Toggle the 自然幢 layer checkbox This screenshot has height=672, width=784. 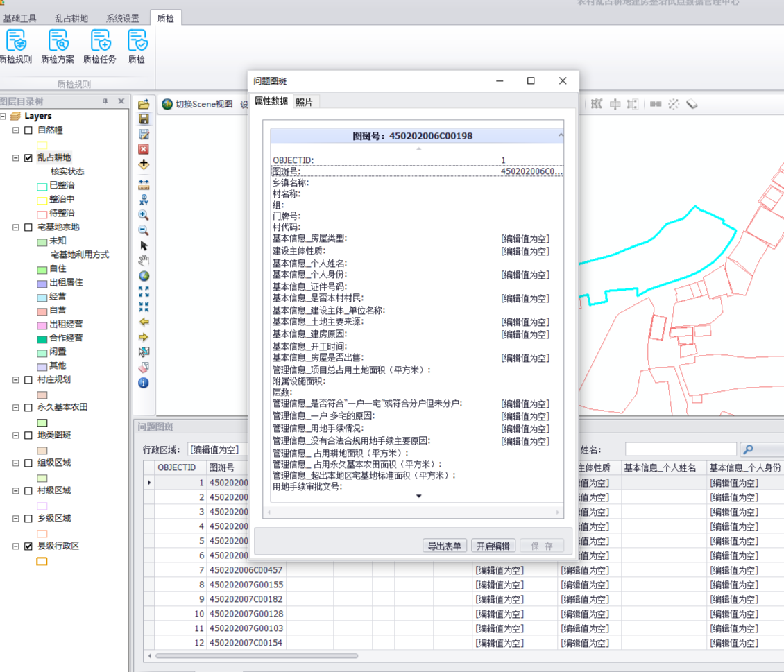(28, 130)
